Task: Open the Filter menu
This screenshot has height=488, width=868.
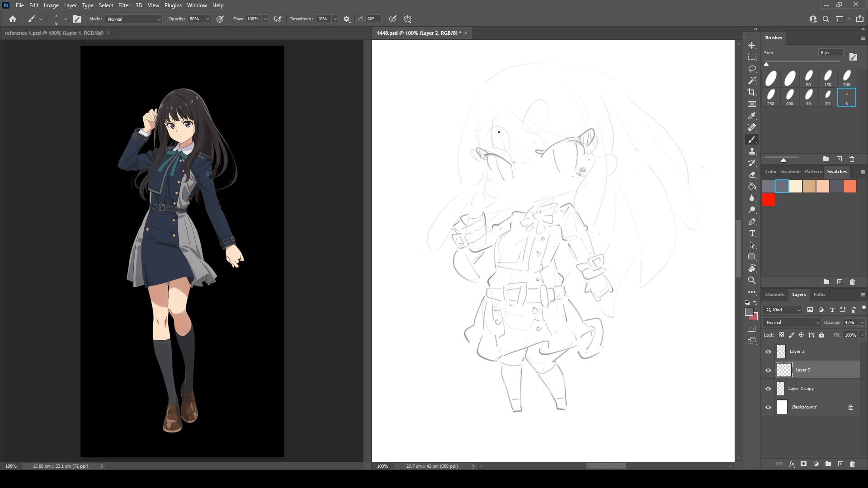Action: click(124, 5)
